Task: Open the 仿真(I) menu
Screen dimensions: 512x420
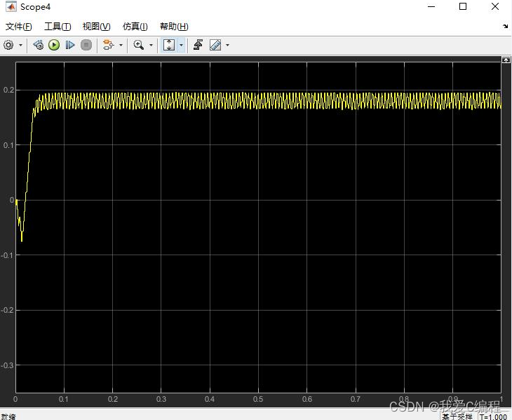Action: click(x=135, y=27)
